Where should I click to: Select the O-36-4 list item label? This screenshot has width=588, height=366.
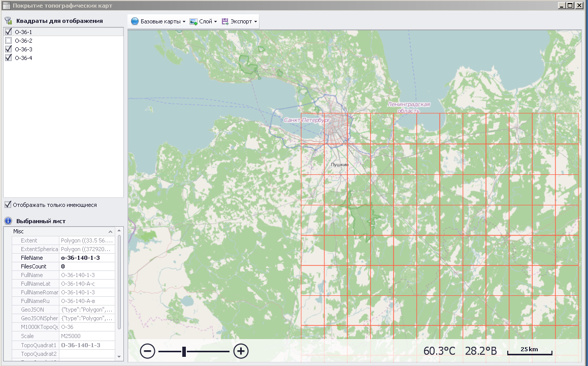23,58
